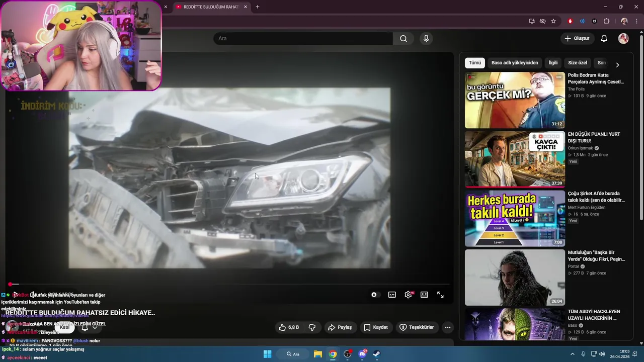Open YouTube notifications bell
This screenshot has height=362, width=644.
coord(604,39)
